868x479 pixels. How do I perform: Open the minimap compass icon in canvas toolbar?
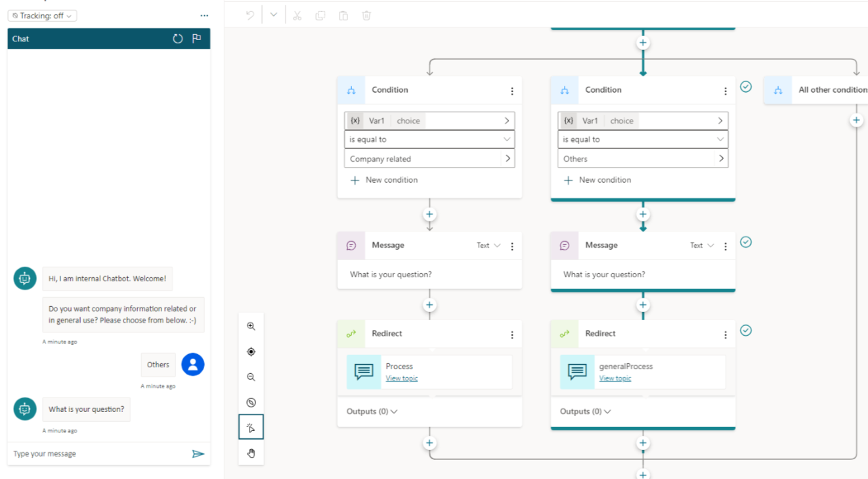coord(251,402)
